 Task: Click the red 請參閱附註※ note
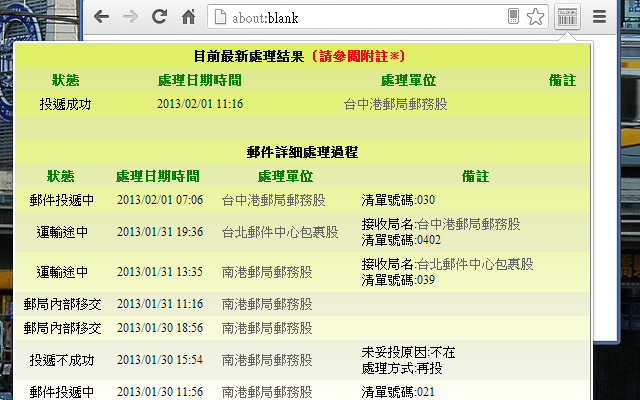pos(358,56)
